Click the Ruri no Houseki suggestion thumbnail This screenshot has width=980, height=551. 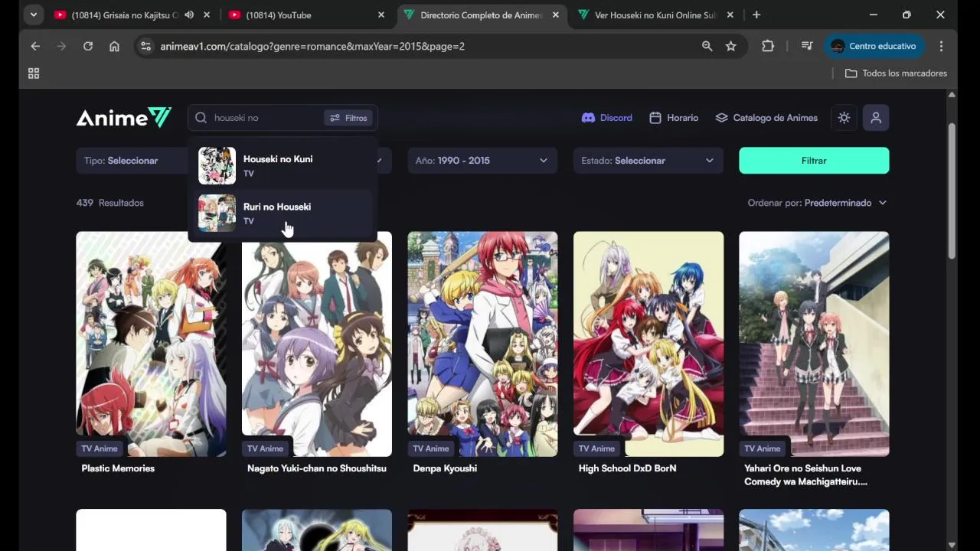(217, 214)
